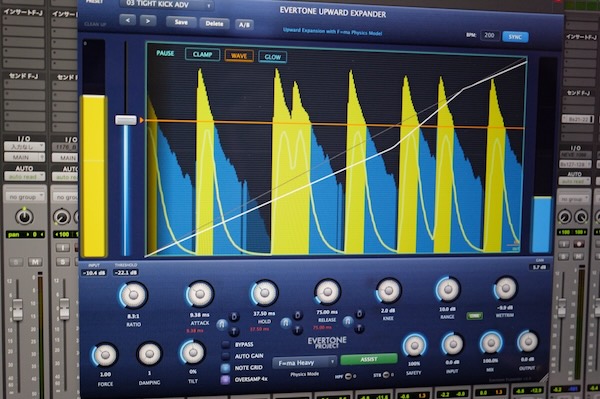
Task: Click the Delete preset button
Action: (214, 24)
